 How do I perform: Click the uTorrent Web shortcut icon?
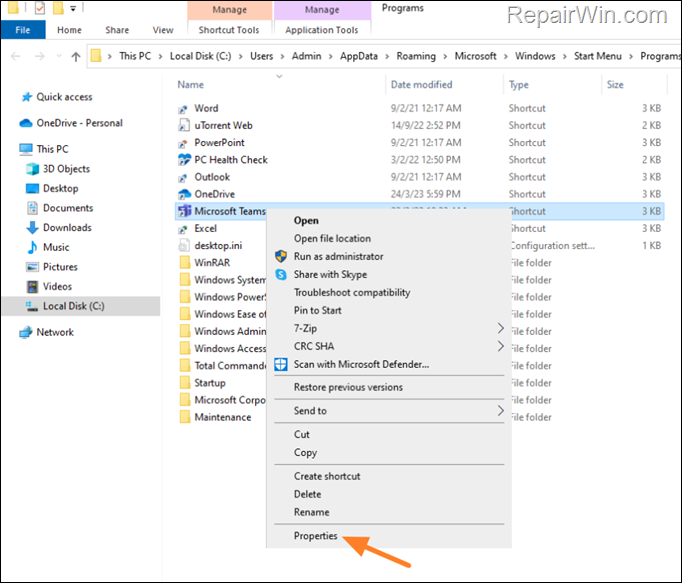184,126
